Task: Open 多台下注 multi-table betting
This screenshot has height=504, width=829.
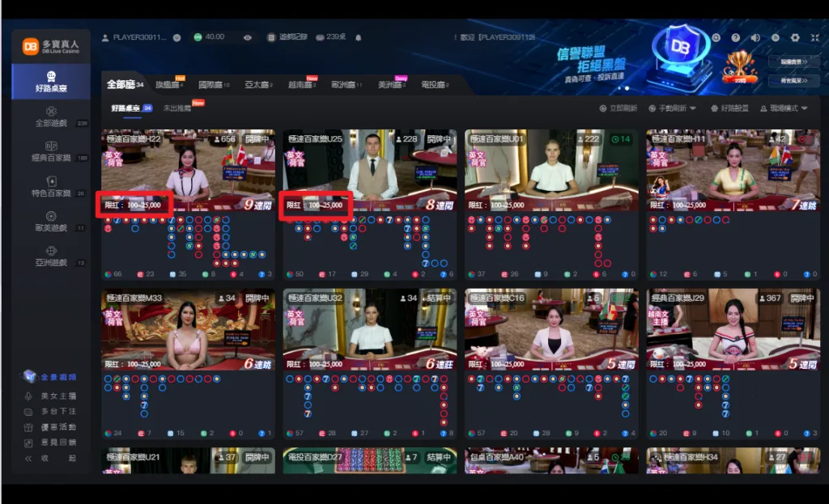Action: [x=51, y=411]
